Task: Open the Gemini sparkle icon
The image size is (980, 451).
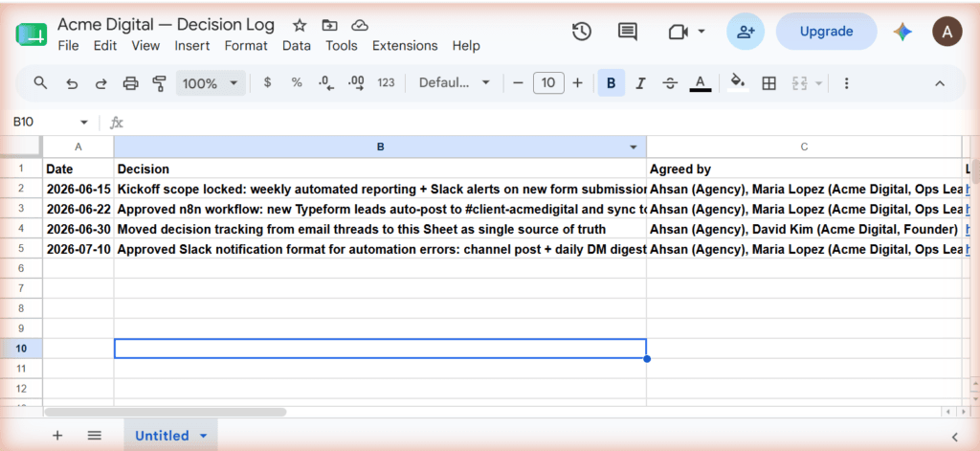Action: pos(902,32)
